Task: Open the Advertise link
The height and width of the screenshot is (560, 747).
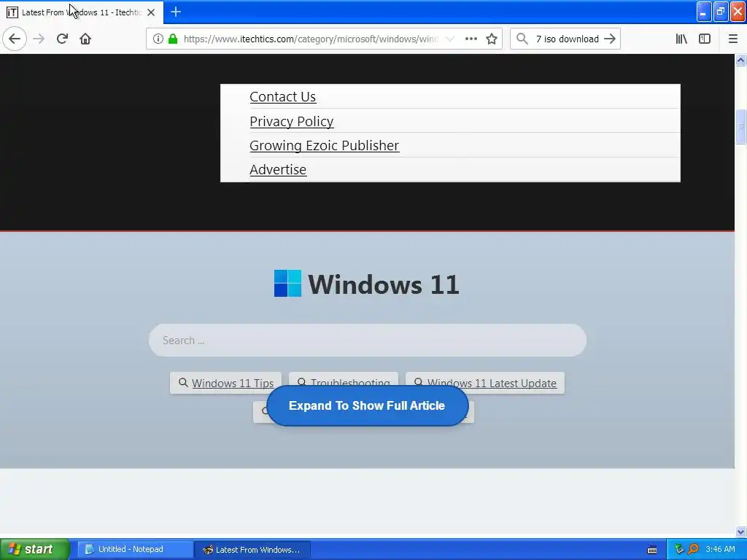Action: [x=278, y=169]
